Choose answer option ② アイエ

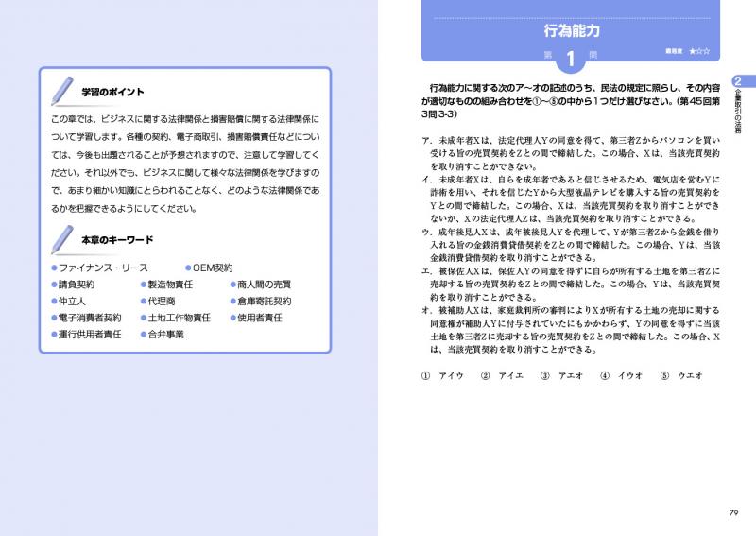point(503,375)
